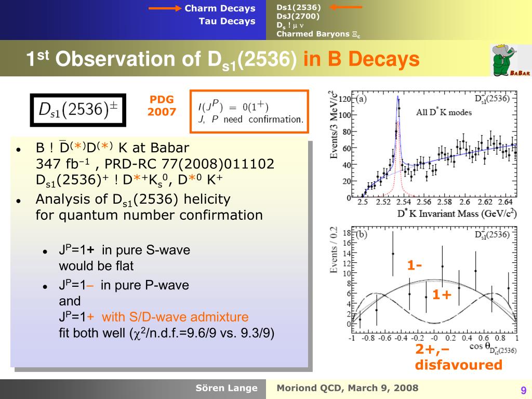
Task: Click the slide title '1st Observation of Ds1(2536)'
Action: (162, 59)
